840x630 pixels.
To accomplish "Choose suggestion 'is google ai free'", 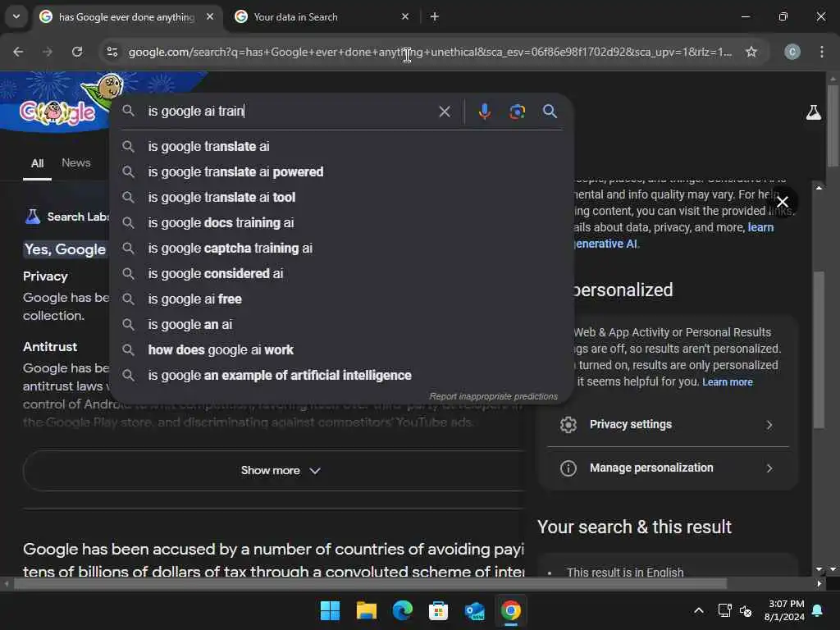I will (x=342, y=299).
